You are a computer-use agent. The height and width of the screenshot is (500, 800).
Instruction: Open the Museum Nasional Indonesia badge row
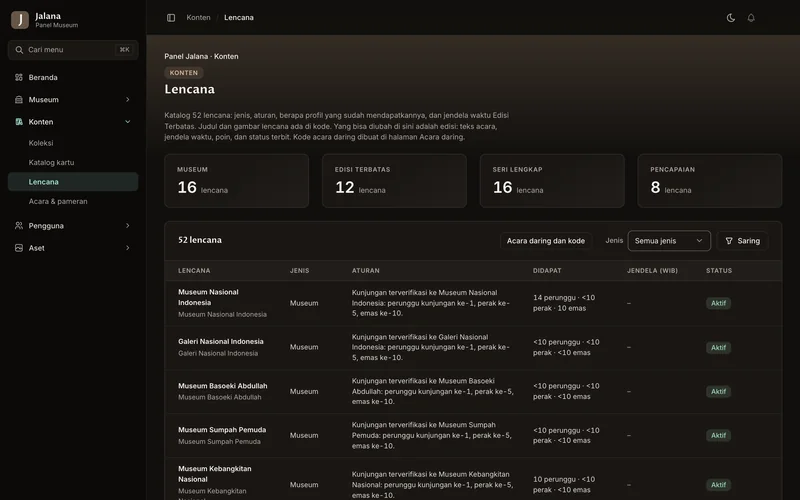coord(473,303)
